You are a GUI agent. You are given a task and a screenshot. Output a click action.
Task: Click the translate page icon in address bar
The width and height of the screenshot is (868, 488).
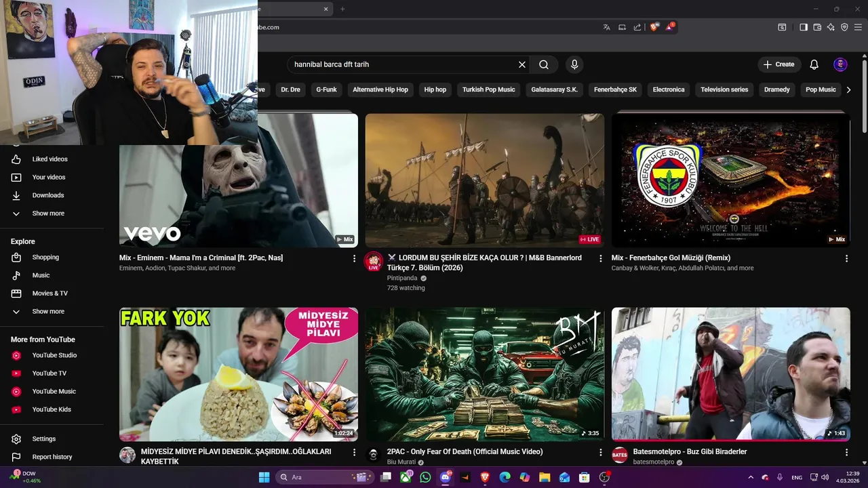[607, 27]
